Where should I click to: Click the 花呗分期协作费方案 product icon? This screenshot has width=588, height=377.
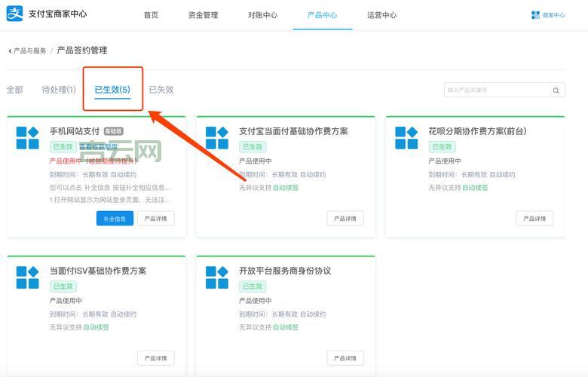(406, 138)
